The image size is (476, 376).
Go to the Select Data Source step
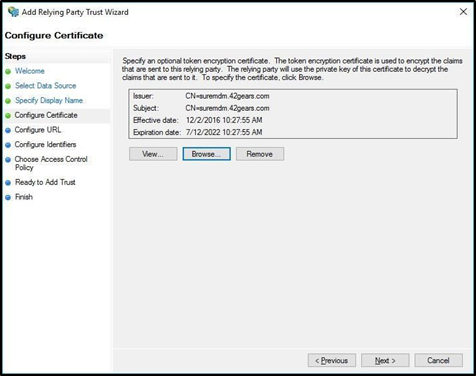point(45,86)
